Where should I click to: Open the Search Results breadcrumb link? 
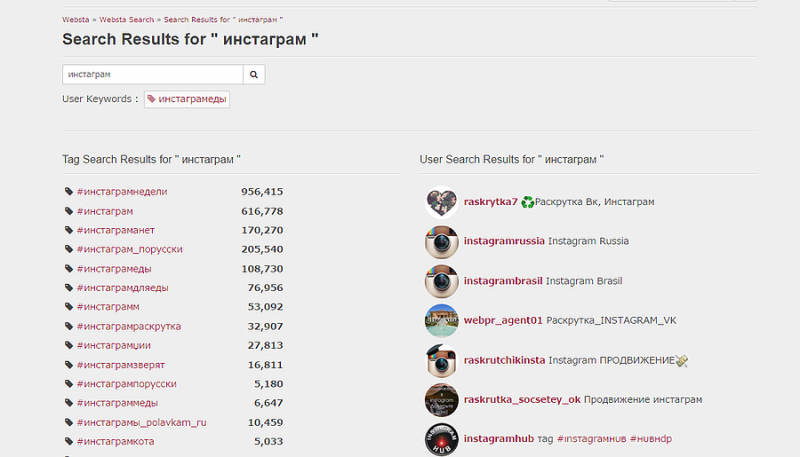(x=223, y=19)
